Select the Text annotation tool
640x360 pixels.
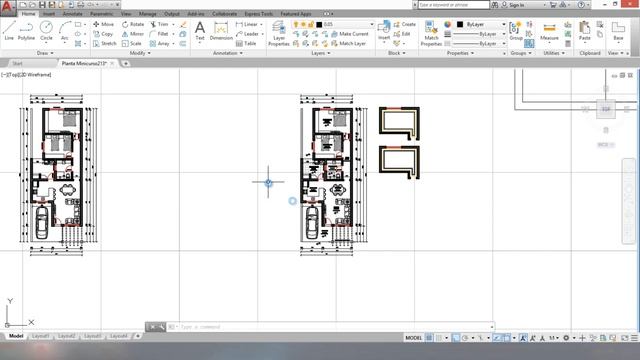(x=200, y=31)
